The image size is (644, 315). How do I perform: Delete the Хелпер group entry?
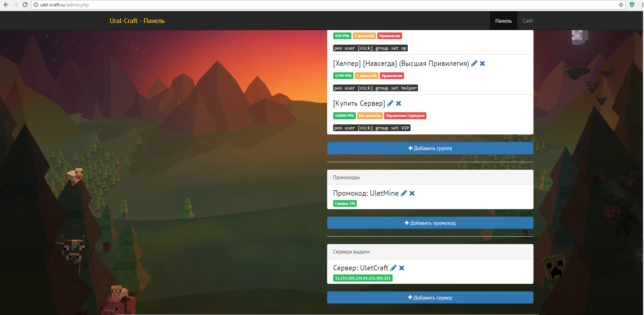pyautogui.click(x=482, y=64)
